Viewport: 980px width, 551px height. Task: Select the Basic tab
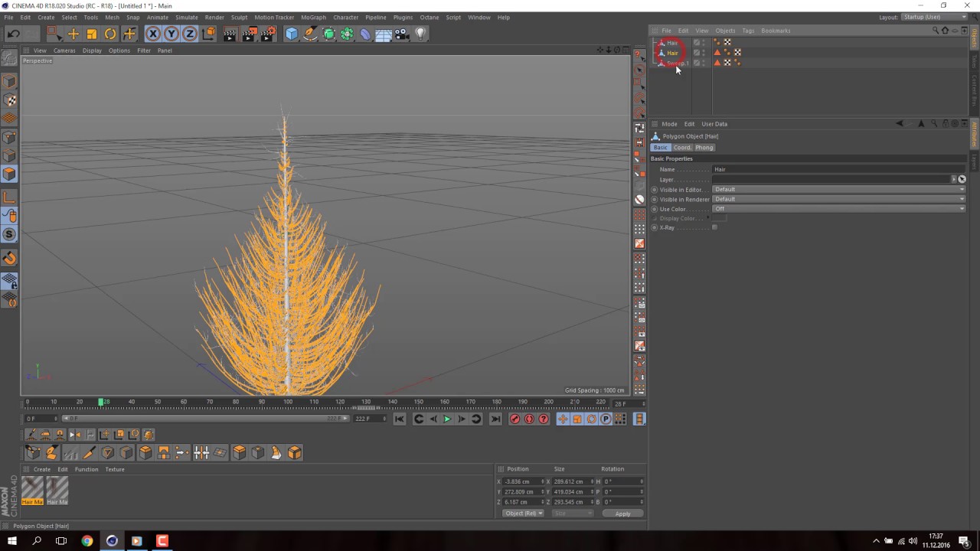[660, 147]
